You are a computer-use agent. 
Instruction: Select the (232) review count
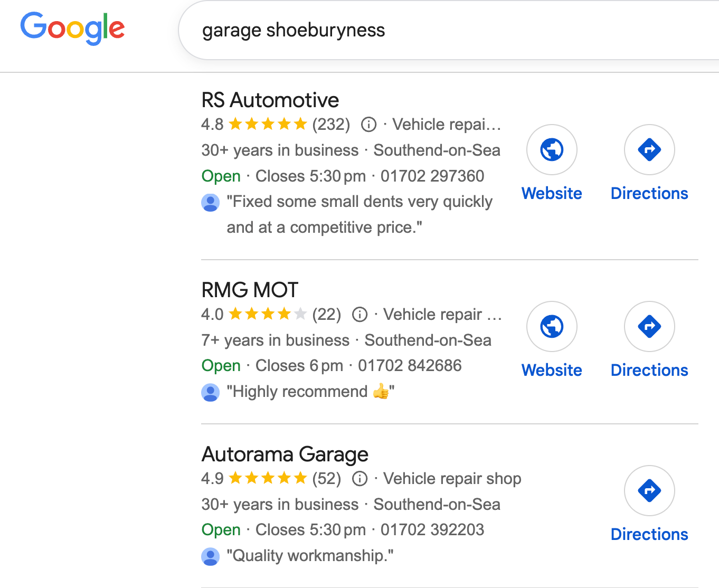coord(331,124)
